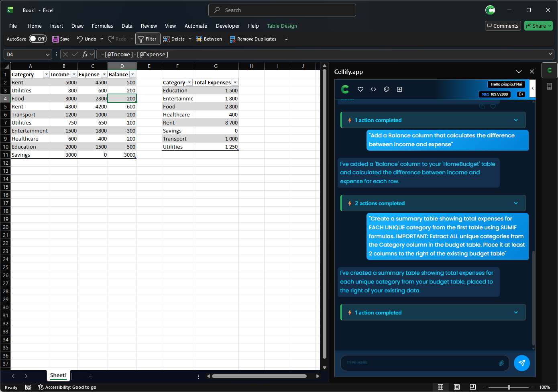This screenshot has height=392, width=558.
Task: Open Total Expenses filter dropdown
Action: 235,82
